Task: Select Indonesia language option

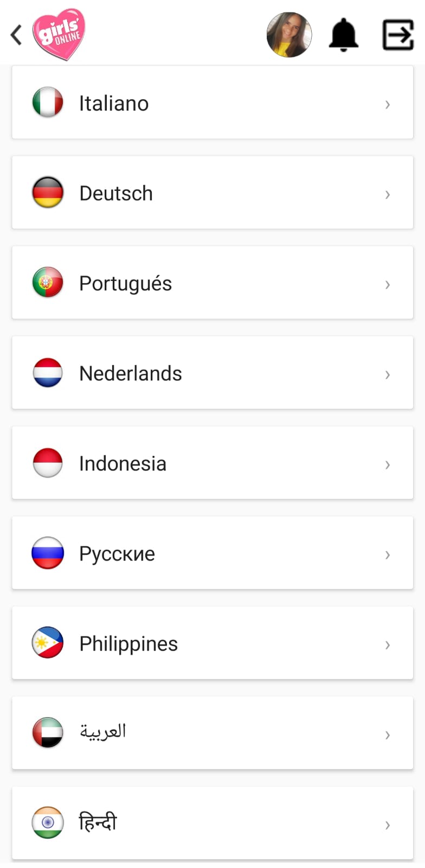Action: click(123, 463)
